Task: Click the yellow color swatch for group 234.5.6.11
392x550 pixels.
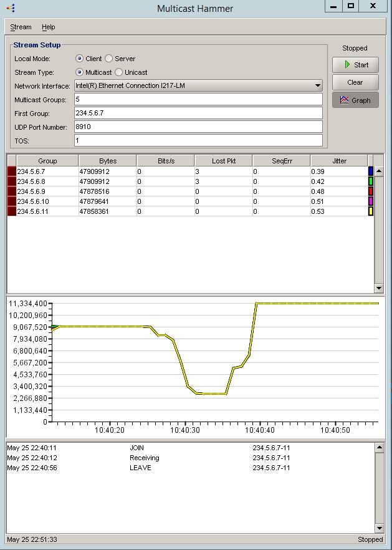Action: pyautogui.click(x=371, y=211)
